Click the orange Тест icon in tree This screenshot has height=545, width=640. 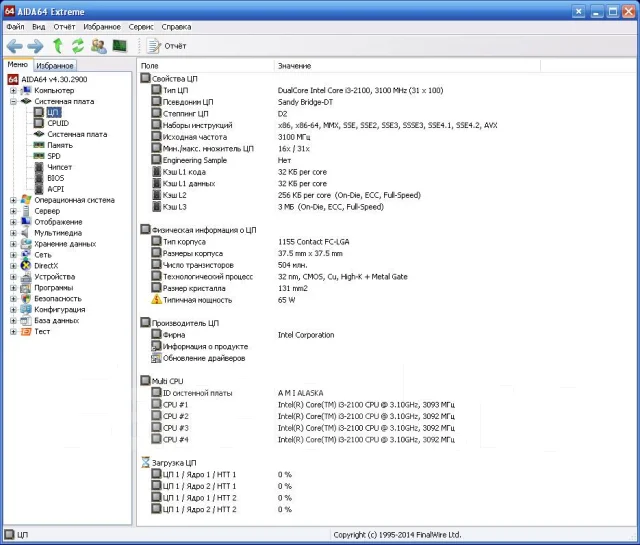click(26, 331)
